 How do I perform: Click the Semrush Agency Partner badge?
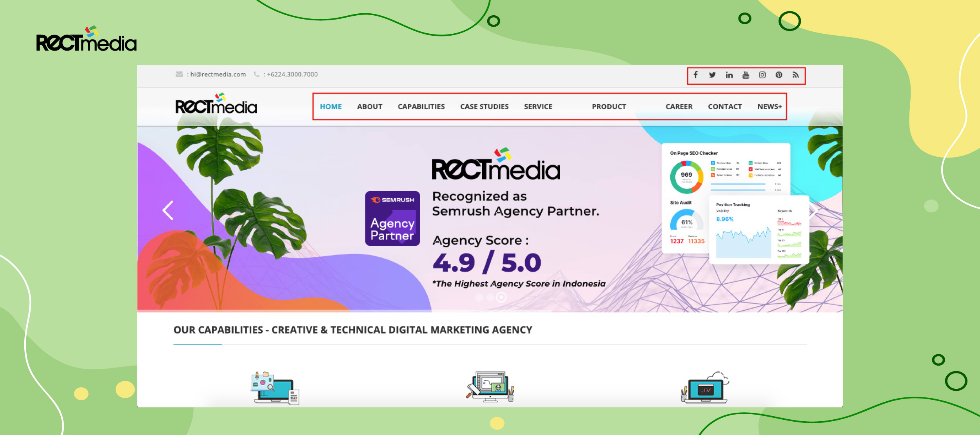tap(392, 218)
